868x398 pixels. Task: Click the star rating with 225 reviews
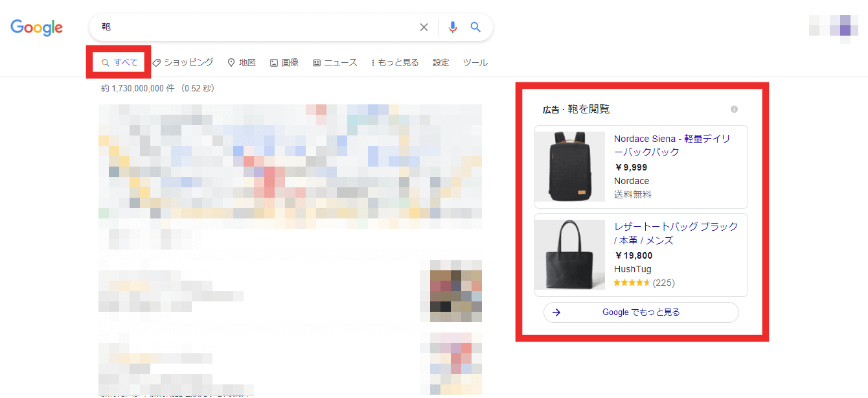click(645, 283)
